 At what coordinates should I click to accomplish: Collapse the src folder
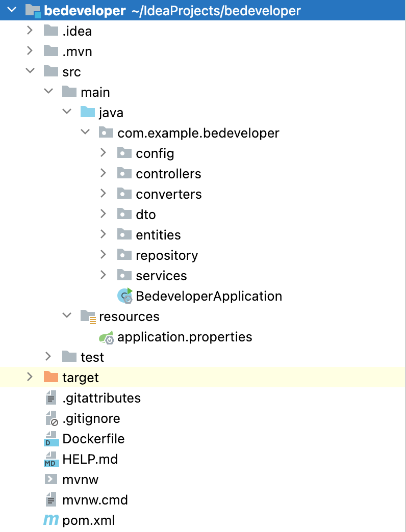pos(30,72)
